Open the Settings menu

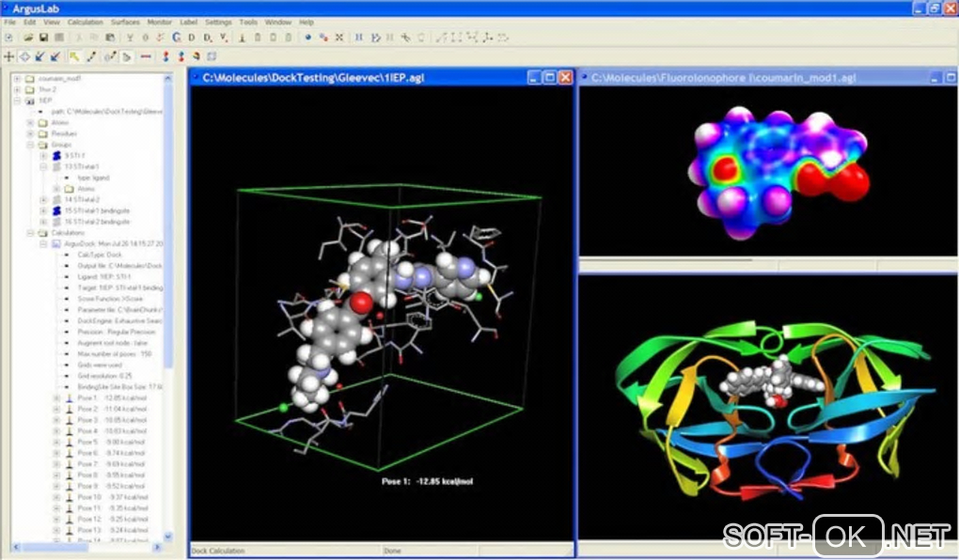pyautogui.click(x=218, y=22)
